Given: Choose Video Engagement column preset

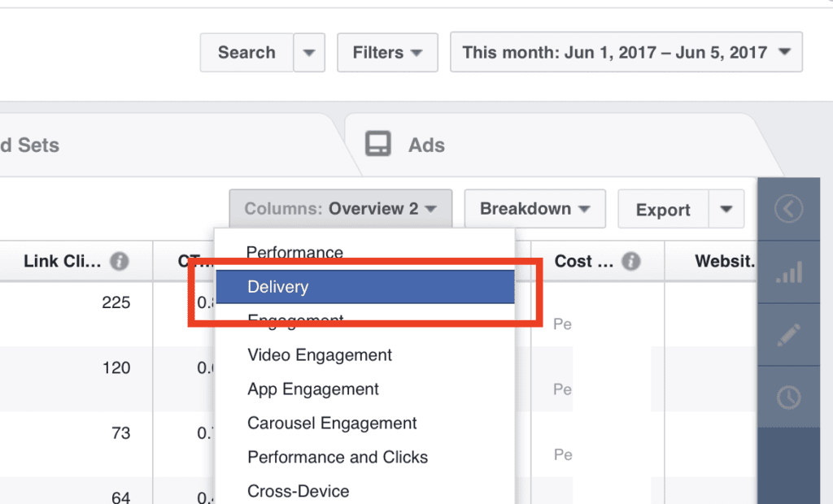Looking at the screenshot, I should pos(319,355).
